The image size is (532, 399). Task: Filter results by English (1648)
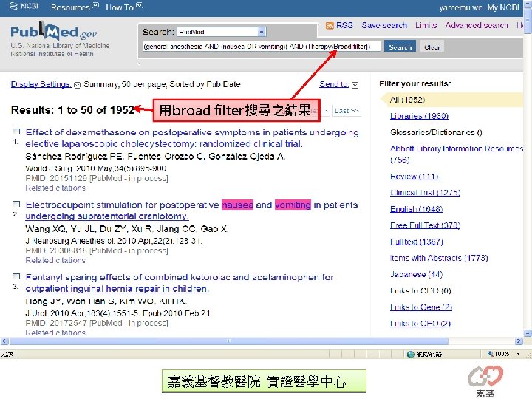click(x=416, y=209)
